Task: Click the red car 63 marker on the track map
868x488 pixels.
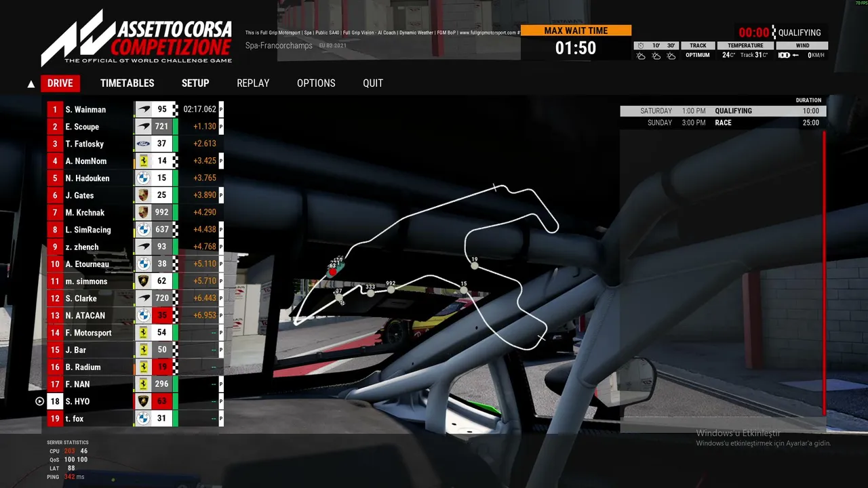Action: click(x=332, y=272)
